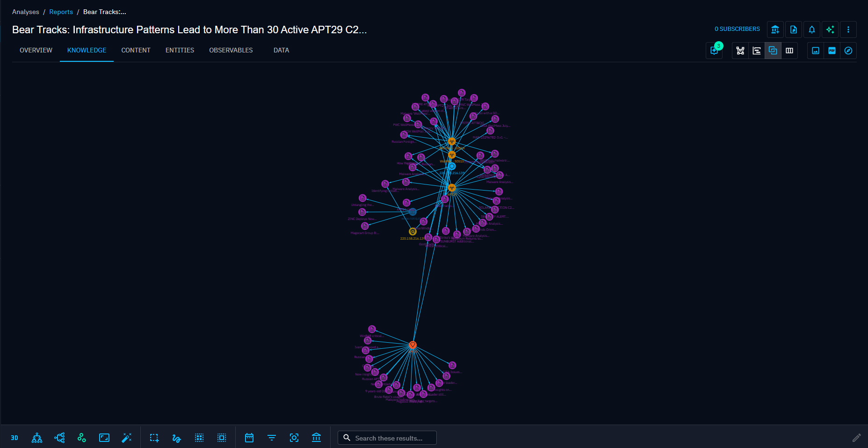This screenshot has width=868, height=448.
Task: Fit graph to canvas view
Action: pos(104,438)
